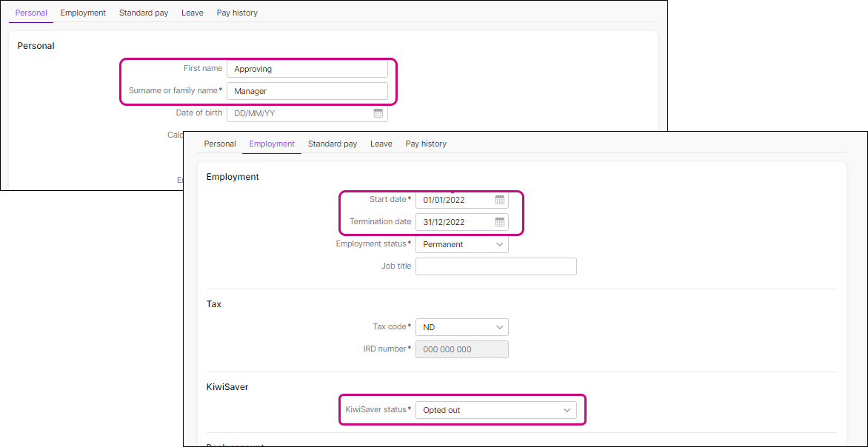View Pay history tab in the Employment panel
The image size is (868, 447).
(x=426, y=144)
